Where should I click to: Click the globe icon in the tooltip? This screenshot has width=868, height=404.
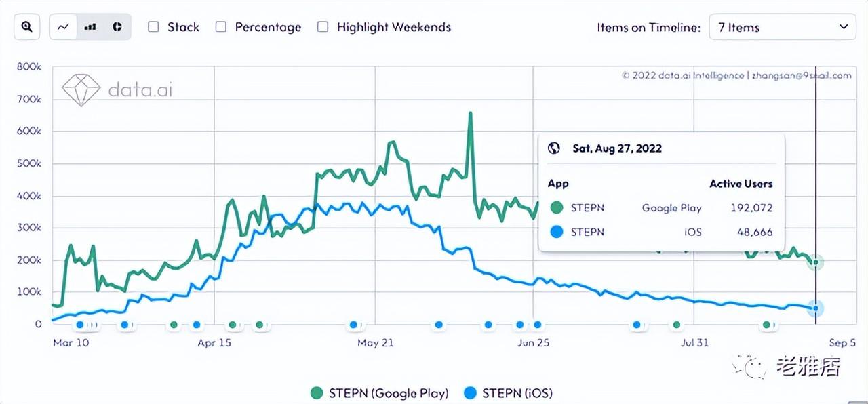click(x=554, y=148)
